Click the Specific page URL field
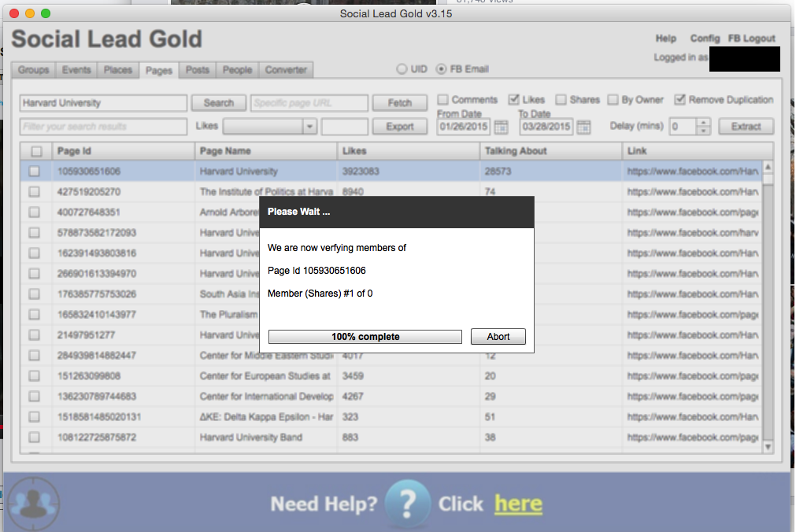The width and height of the screenshot is (796, 532). pos(309,103)
